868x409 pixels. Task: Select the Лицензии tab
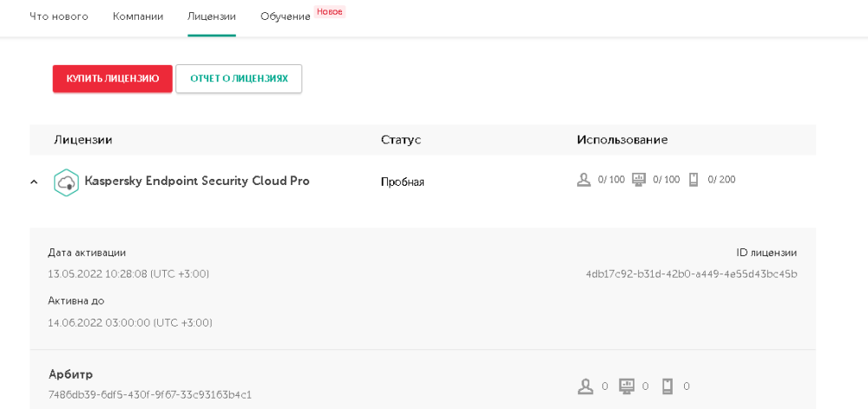tap(211, 16)
